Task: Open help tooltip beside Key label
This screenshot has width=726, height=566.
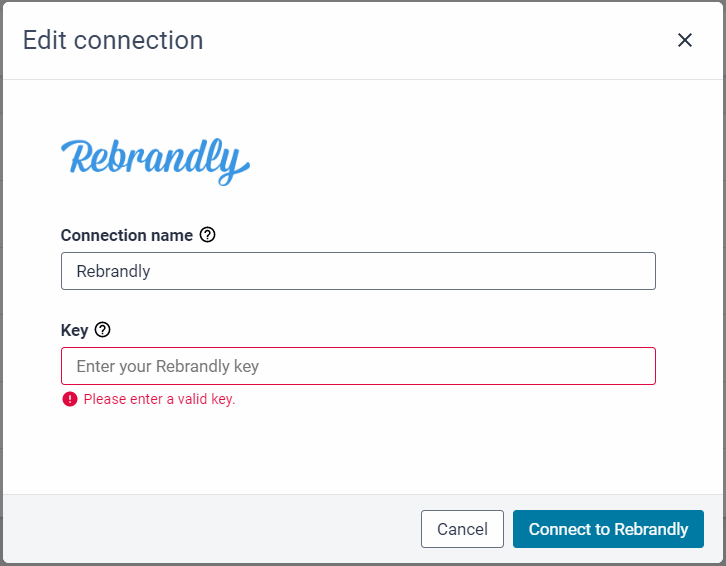Action: pyautogui.click(x=102, y=330)
